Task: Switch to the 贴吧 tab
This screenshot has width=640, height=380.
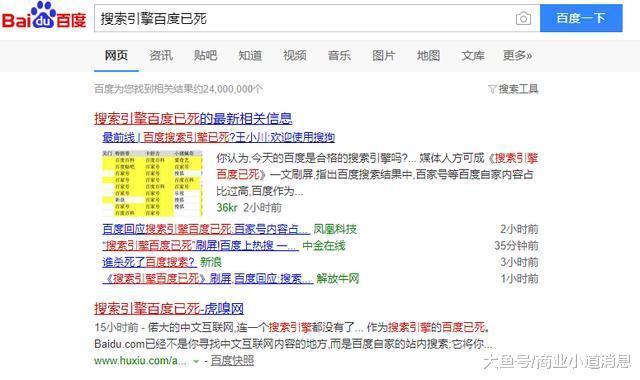Action: [x=205, y=56]
